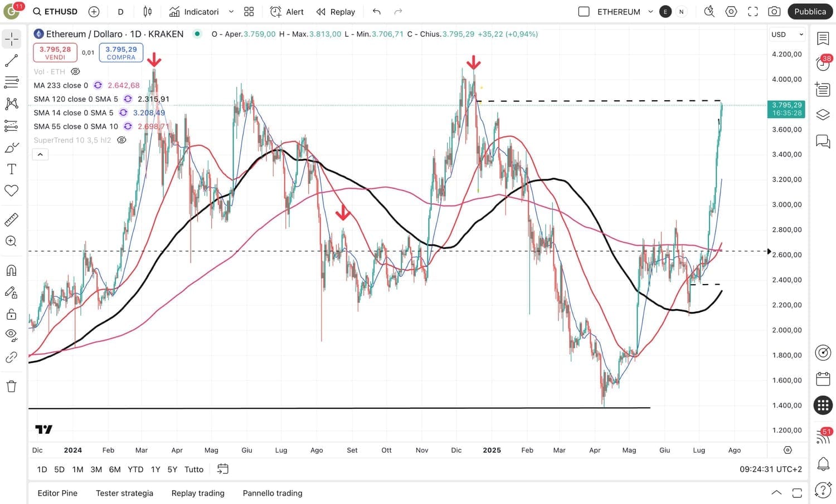Open the 09:24:31 UTC+2 timezone menu

click(x=771, y=469)
